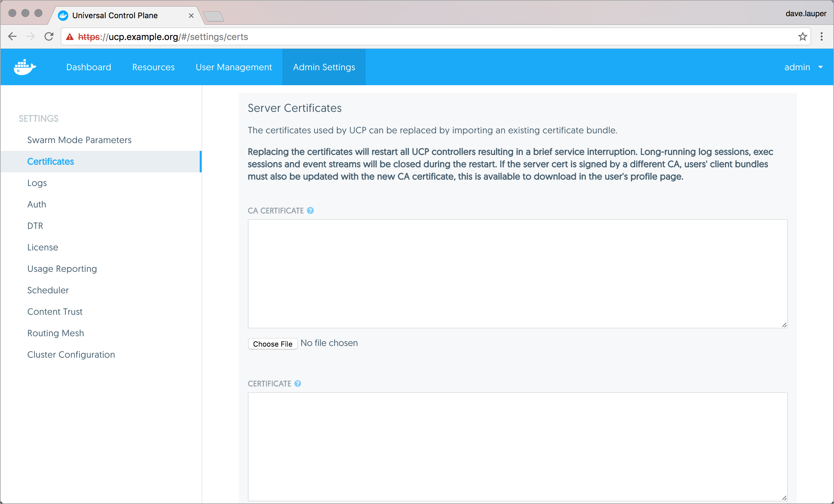
Task: Open Swarm Mode Parameters settings
Action: pos(79,140)
